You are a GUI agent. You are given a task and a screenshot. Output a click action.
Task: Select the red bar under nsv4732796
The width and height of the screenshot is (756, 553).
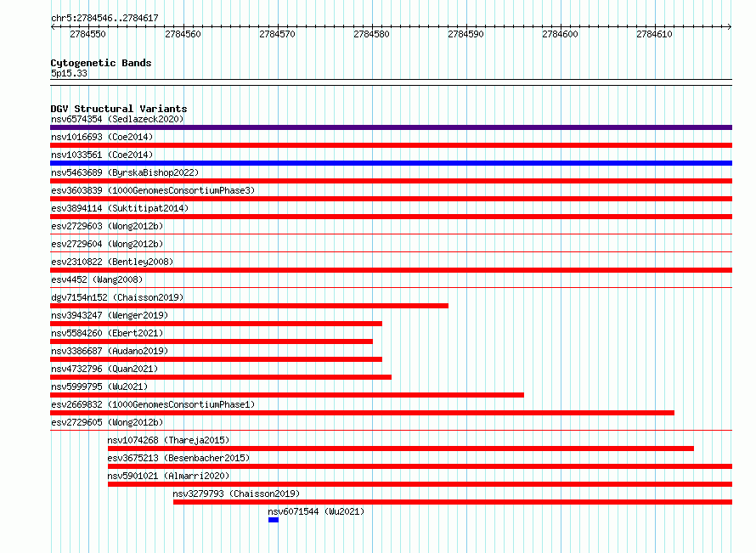pos(221,377)
